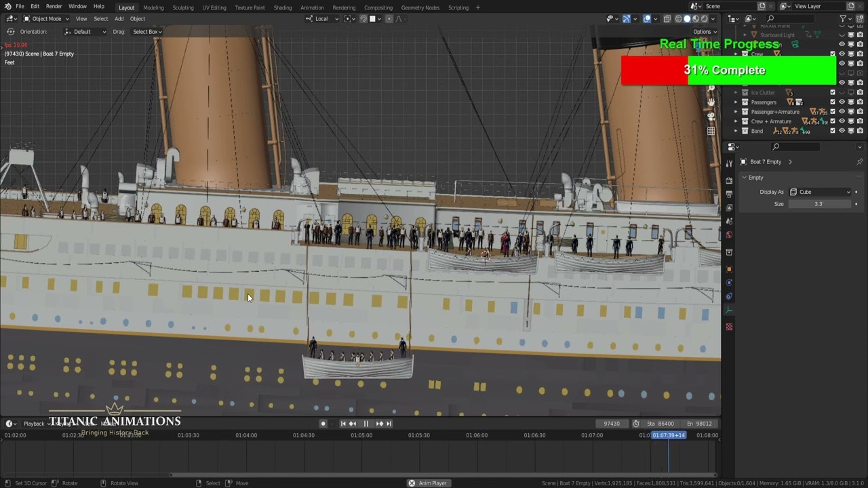Uncheck the Passengers collection checkbox
Screen dimensions: 868x488
[833, 102]
